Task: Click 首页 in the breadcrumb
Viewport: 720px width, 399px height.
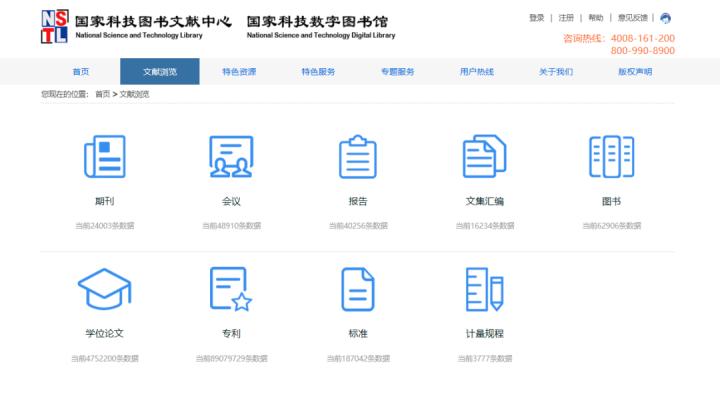Action: click(102, 94)
